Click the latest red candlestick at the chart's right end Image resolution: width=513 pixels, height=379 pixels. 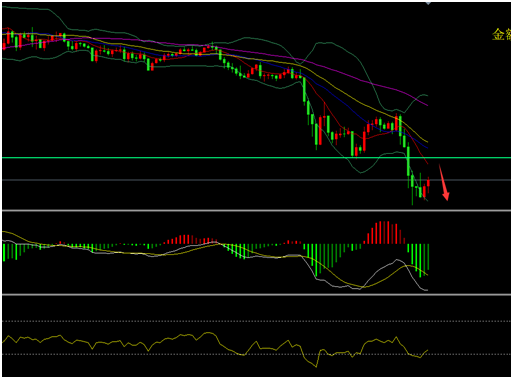[428, 184]
